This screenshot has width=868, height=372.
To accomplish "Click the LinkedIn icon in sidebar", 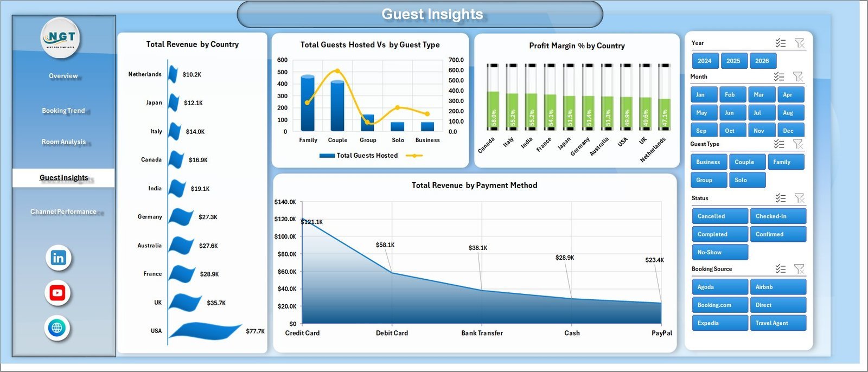I will (58, 258).
